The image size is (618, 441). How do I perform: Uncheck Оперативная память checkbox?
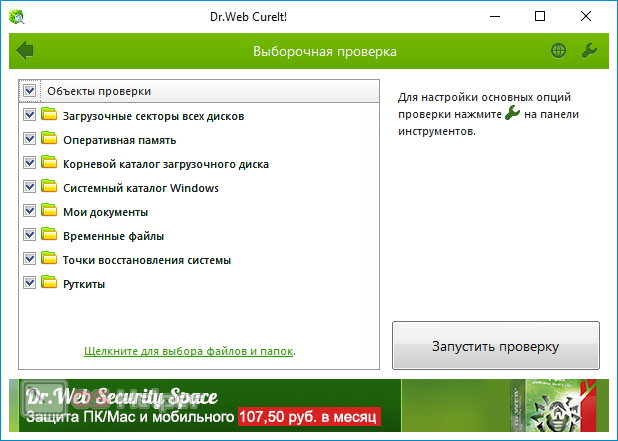point(30,139)
